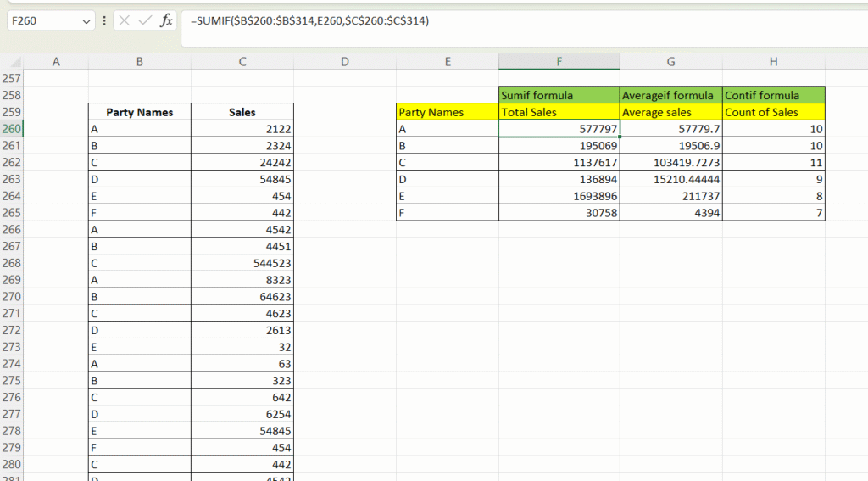Click inside the Name Box showing F260
This screenshot has height=481, width=868.
42,20
